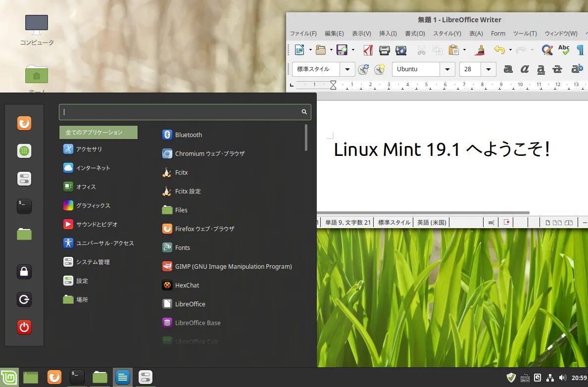Image resolution: width=588 pixels, height=387 pixels.
Task: Open the 書式(O) menu
Action: click(x=415, y=33)
